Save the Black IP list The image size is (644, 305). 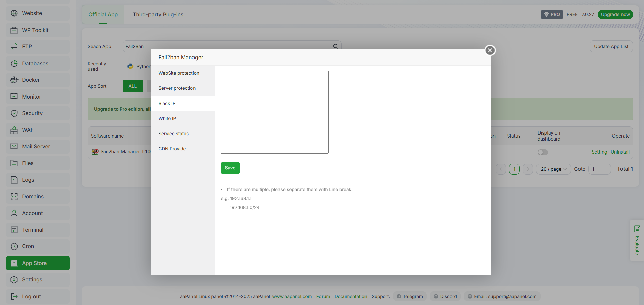click(x=230, y=168)
